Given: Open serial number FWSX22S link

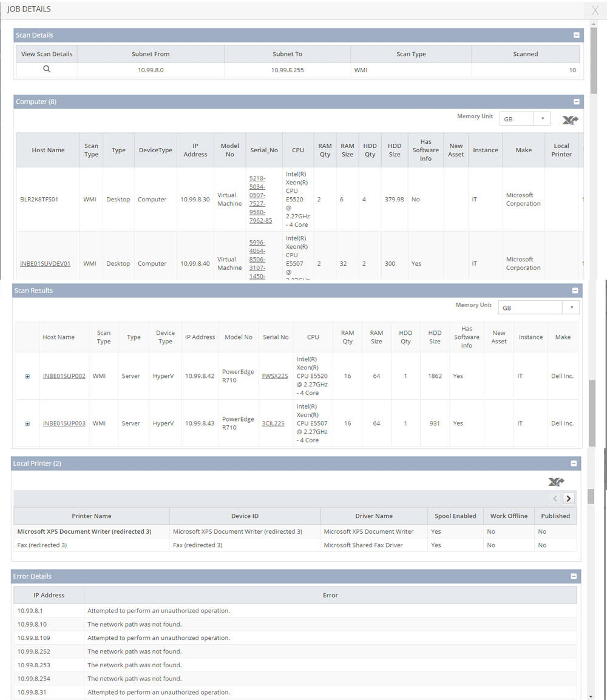Looking at the screenshot, I should [x=275, y=376].
